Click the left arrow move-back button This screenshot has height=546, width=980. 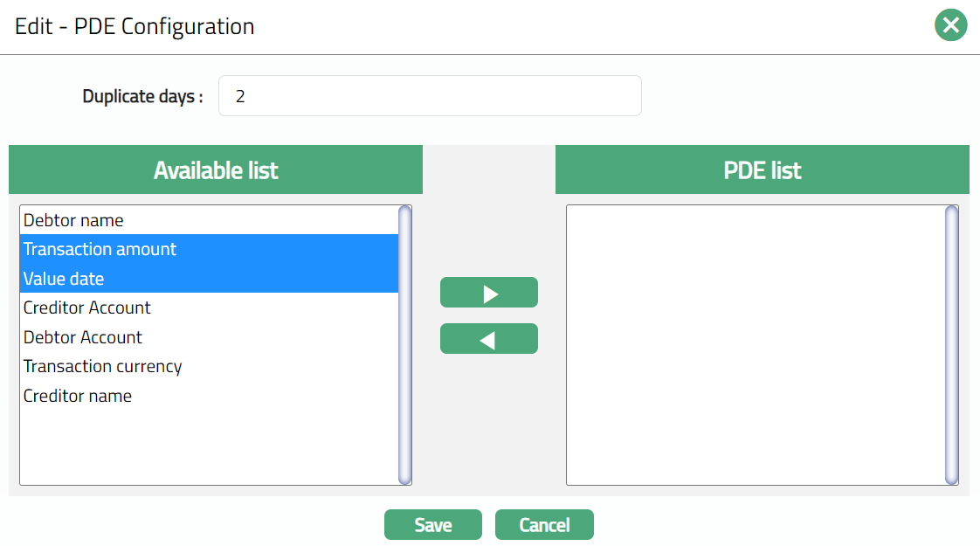tap(489, 339)
